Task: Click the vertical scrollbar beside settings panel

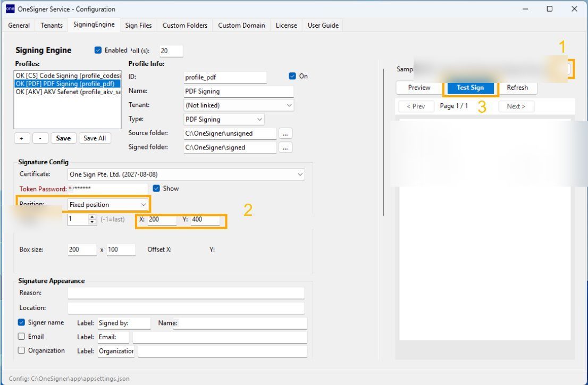Action: [x=383, y=143]
